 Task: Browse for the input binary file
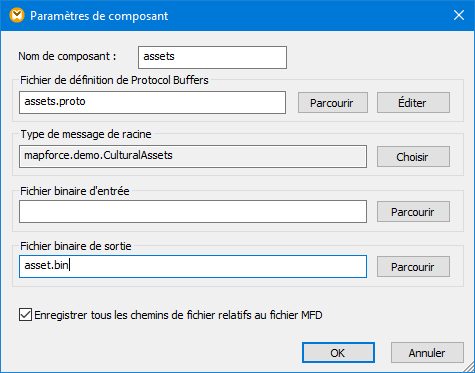[413, 212]
